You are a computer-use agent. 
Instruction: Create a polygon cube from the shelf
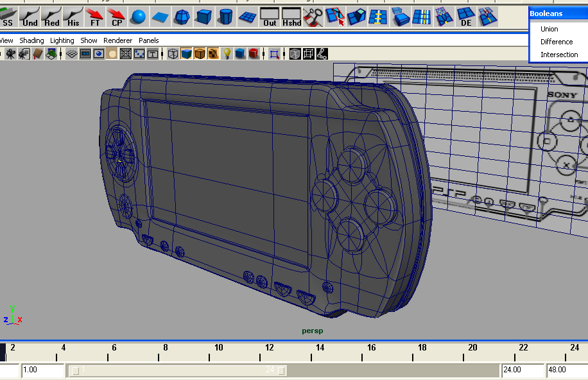pyautogui.click(x=203, y=17)
